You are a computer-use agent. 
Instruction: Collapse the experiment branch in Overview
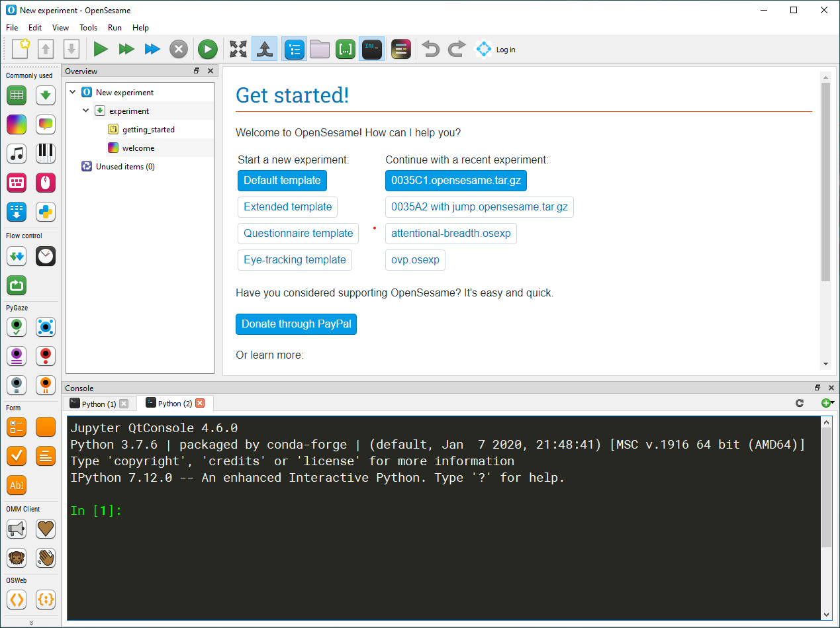[85, 111]
